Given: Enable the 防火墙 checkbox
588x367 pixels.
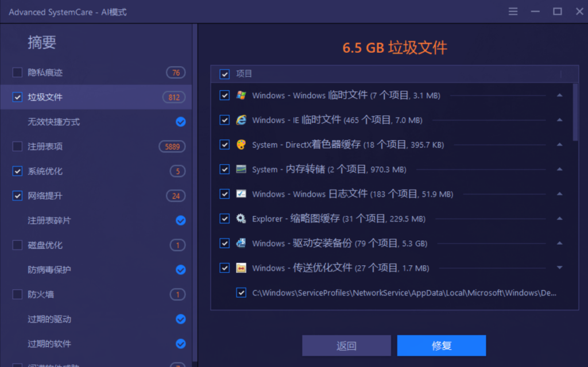Looking at the screenshot, I should point(17,294).
